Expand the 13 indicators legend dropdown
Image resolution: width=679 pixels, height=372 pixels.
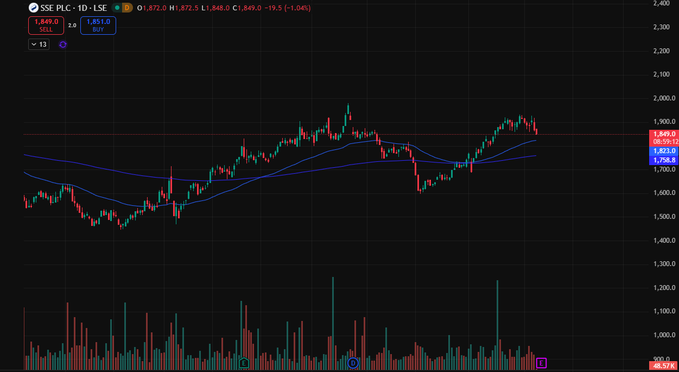tap(39, 44)
